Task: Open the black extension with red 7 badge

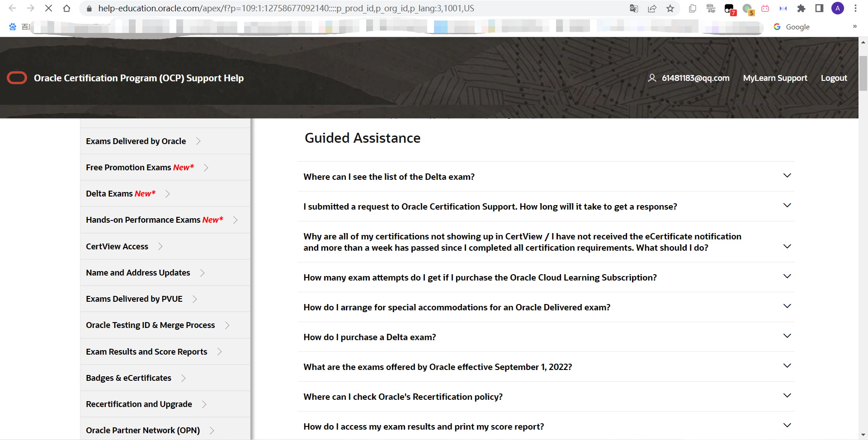Action: 729,9
